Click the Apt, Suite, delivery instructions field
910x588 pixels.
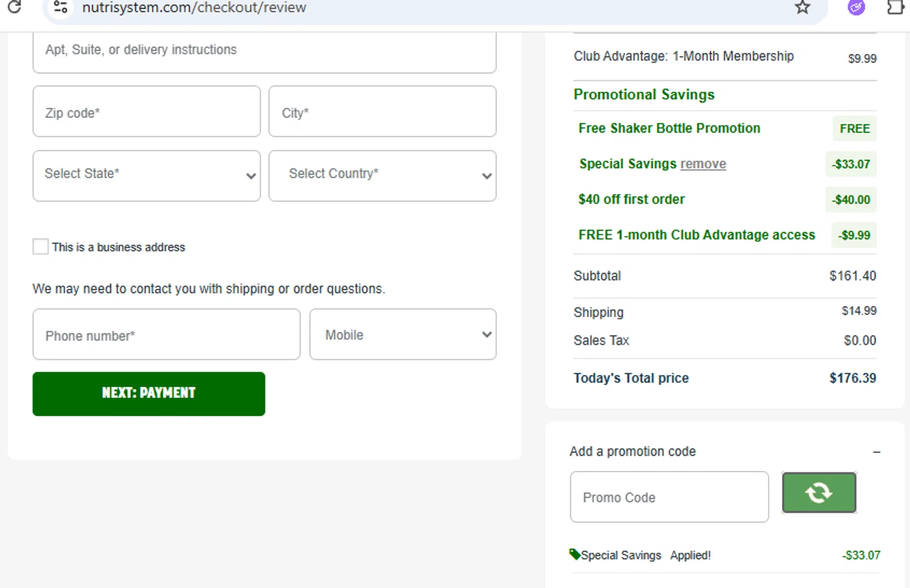[265, 50]
